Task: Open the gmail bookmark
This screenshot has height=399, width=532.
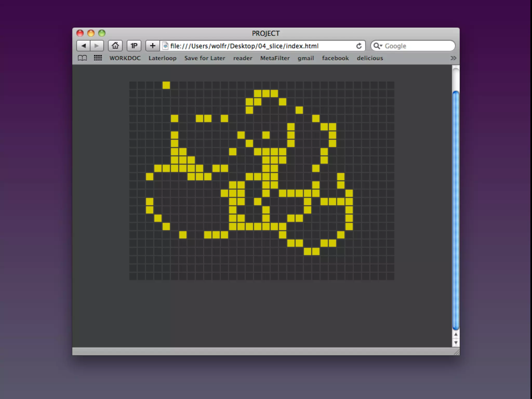Action: click(305, 58)
